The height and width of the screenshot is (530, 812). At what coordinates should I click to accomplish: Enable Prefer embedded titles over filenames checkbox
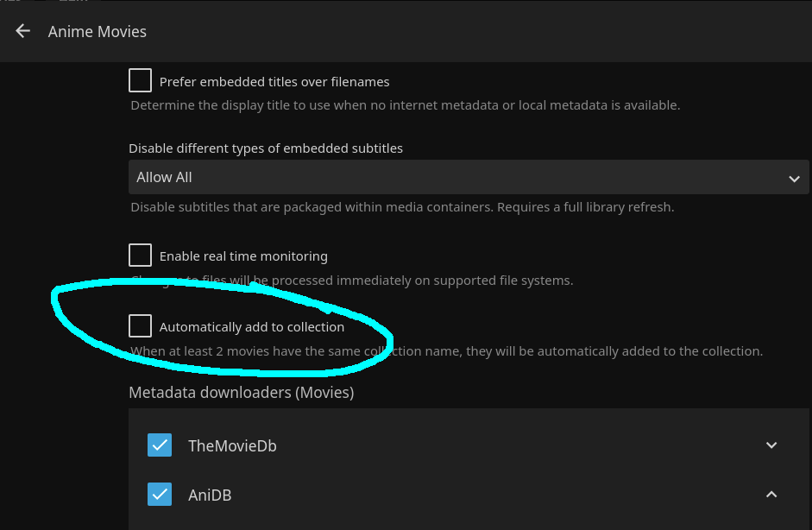(x=140, y=81)
